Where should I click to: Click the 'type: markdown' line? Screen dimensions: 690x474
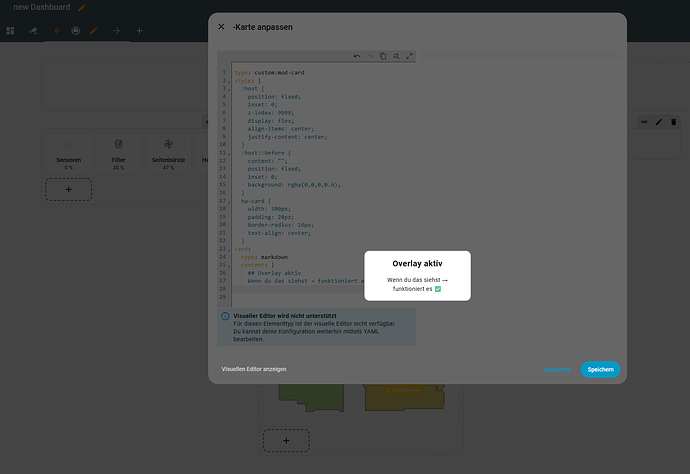tap(264, 257)
